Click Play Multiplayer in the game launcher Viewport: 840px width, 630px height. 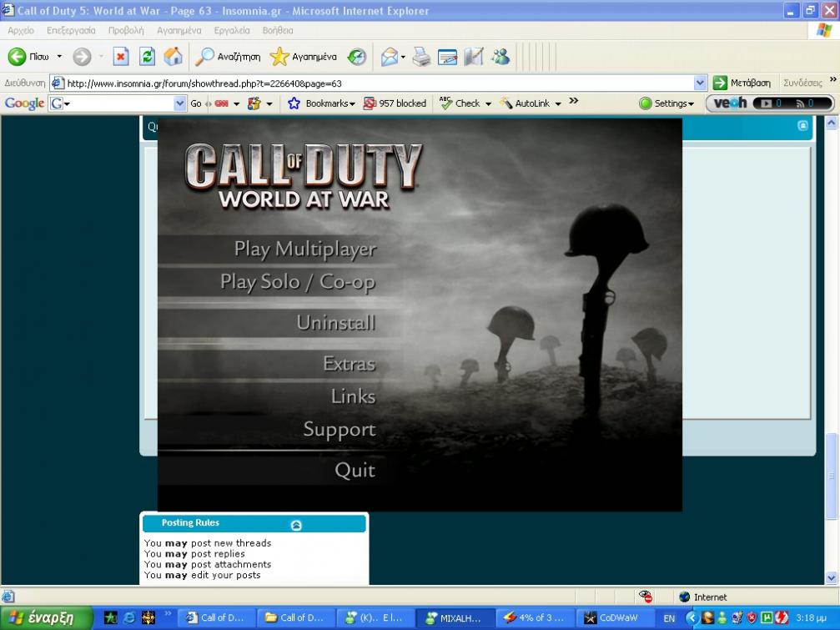[x=305, y=249]
